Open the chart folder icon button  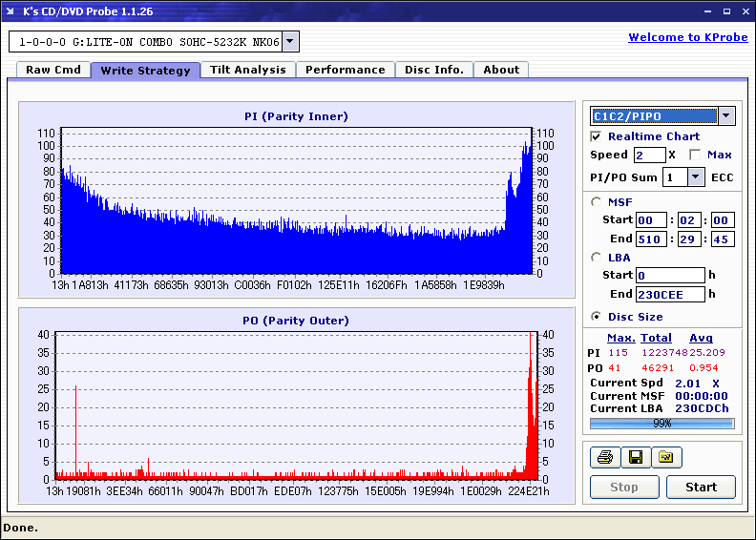pyautogui.click(x=666, y=458)
